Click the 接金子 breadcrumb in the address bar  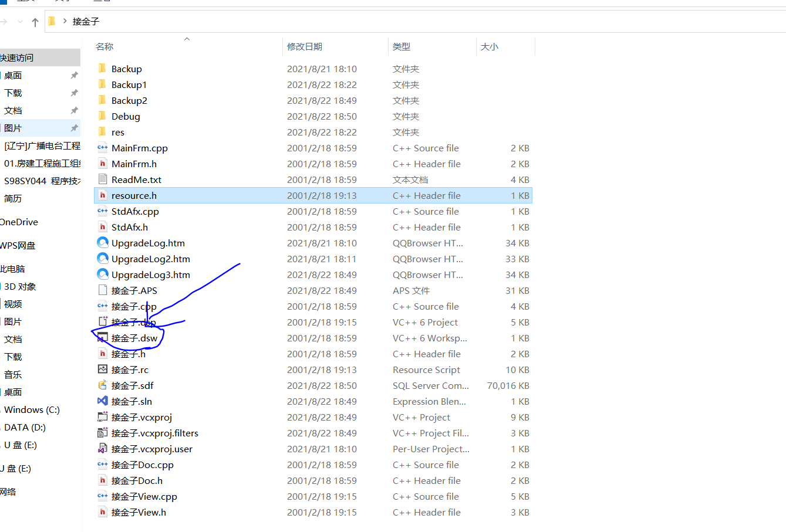(86, 22)
